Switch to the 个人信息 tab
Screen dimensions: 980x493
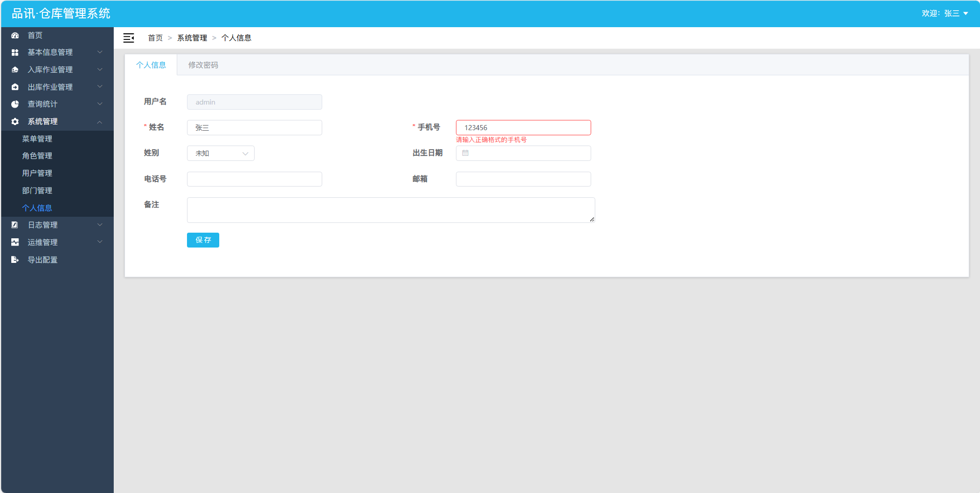click(x=151, y=65)
